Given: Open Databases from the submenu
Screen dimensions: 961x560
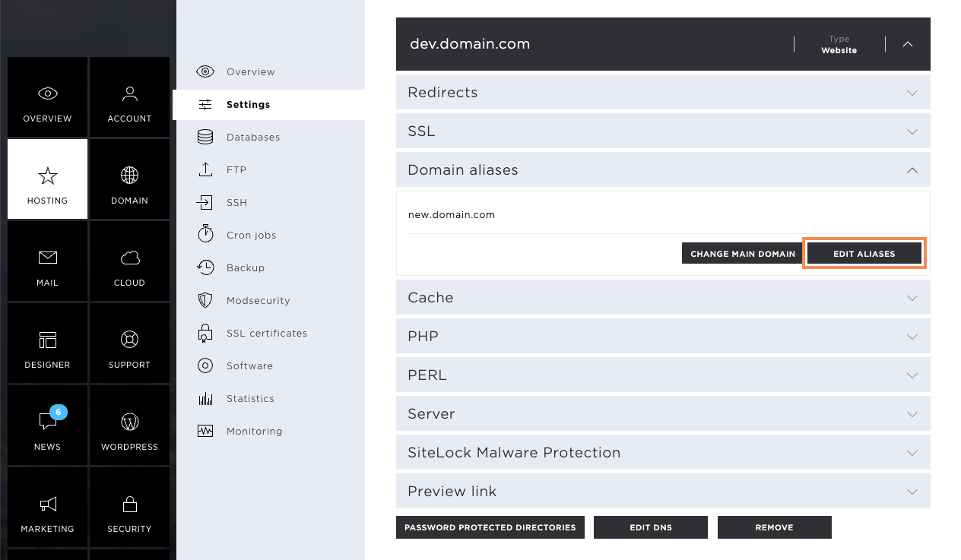Looking at the screenshot, I should tap(253, 137).
